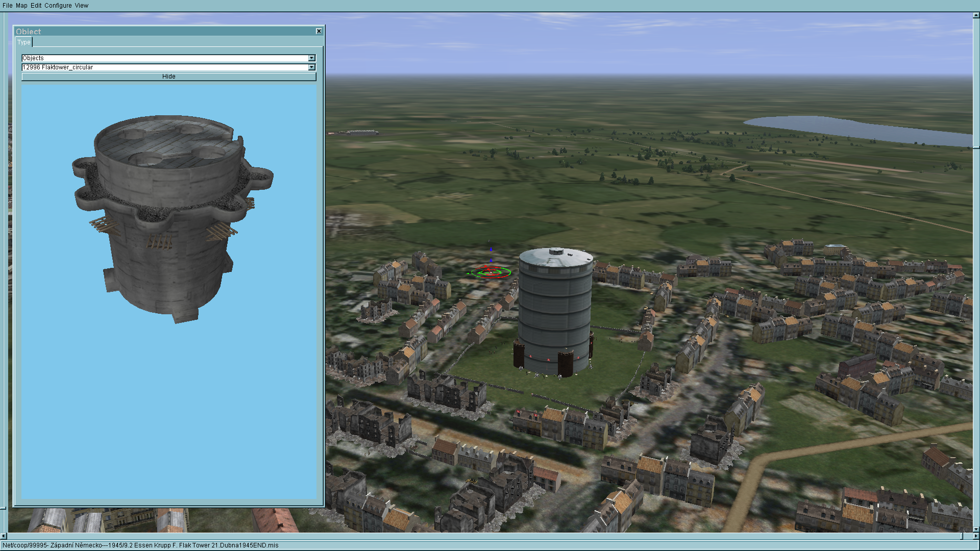The image size is (980, 551).
Task: Click the horizontal scrollbar left arrow
Action: (4, 536)
